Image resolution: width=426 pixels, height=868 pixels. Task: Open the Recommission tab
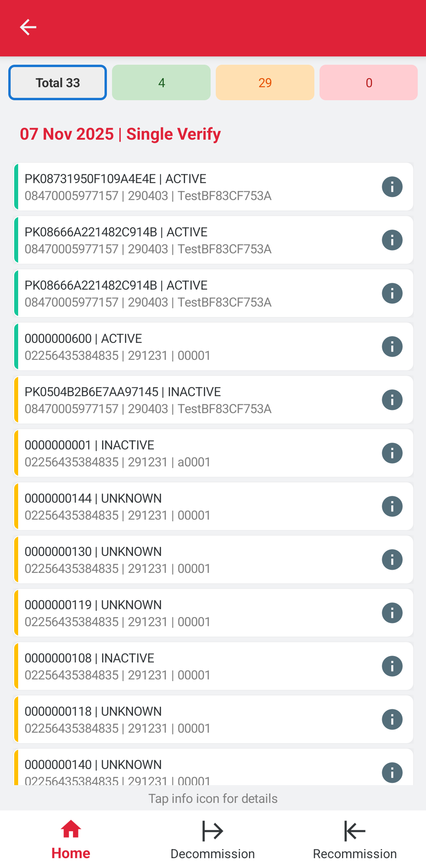(x=355, y=839)
